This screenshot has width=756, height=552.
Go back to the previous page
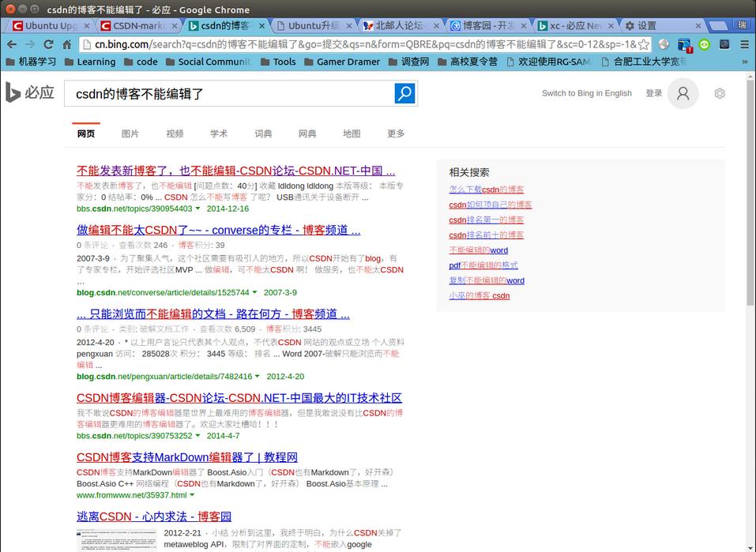tap(12, 44)
